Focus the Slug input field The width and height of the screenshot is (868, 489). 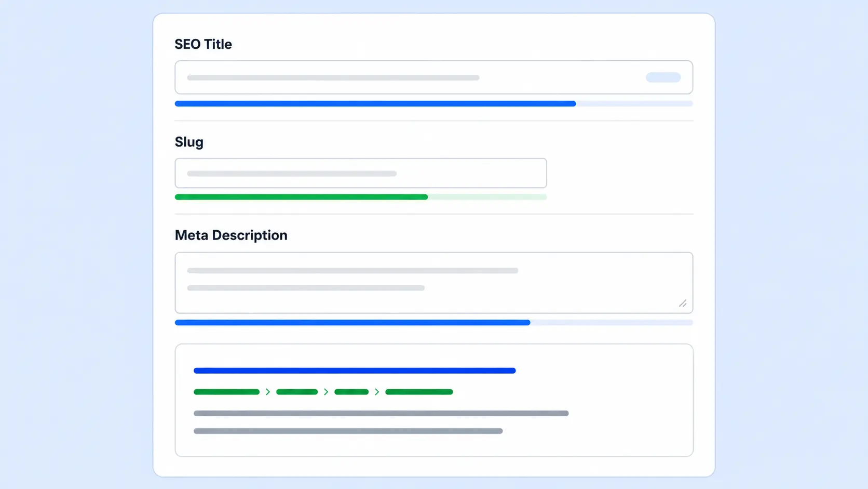point(361,173)
